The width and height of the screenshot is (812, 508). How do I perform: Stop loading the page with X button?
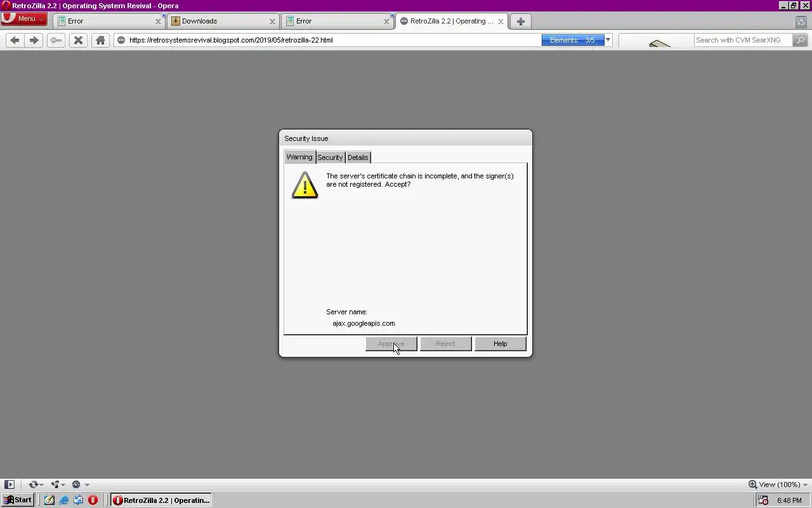[79, 40]
